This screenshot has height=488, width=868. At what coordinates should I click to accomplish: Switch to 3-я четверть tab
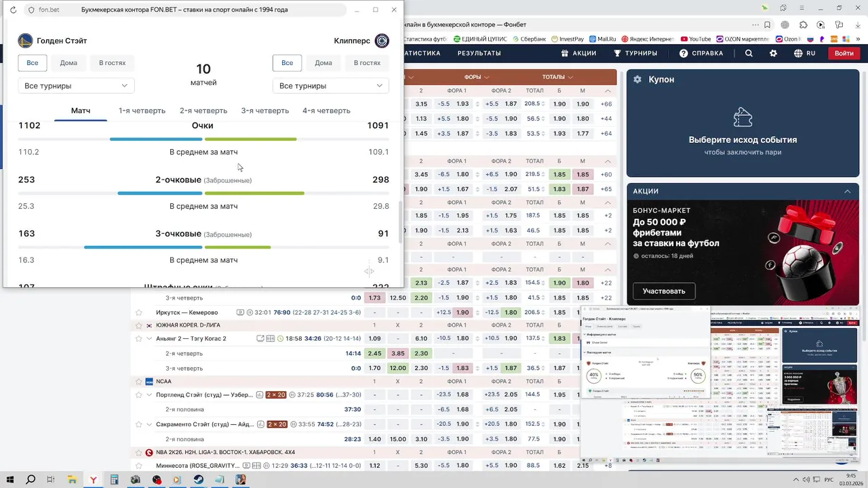point(265,110)
